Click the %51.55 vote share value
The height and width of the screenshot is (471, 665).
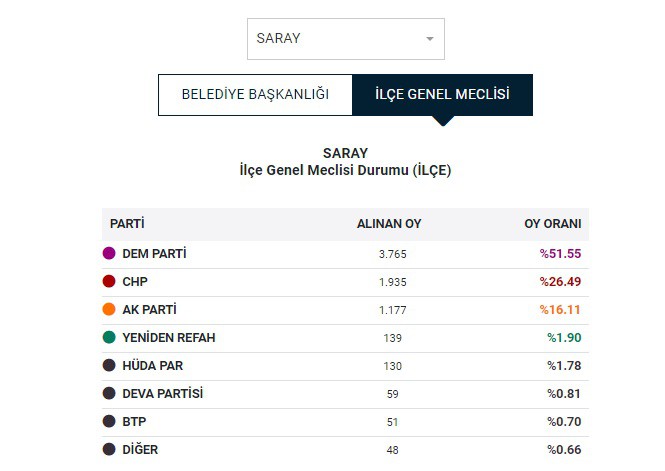pyautogui.click(x=560, y=254)
